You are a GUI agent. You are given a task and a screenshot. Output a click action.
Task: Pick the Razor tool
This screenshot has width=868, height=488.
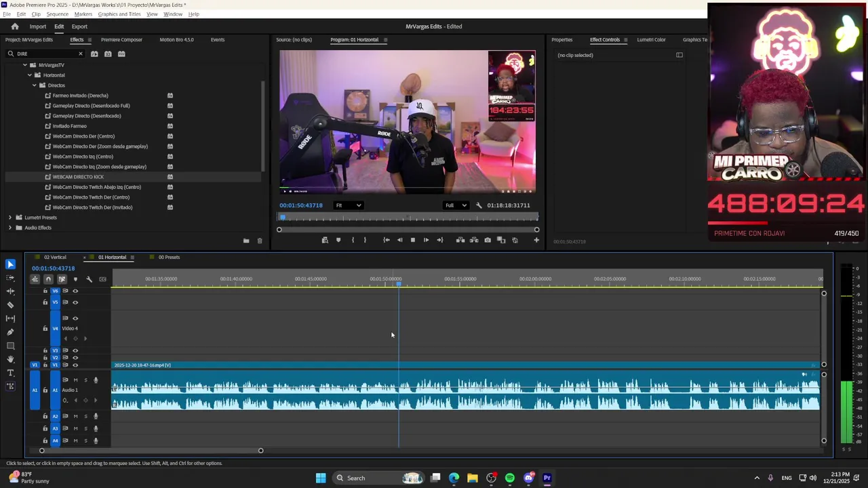10,305
